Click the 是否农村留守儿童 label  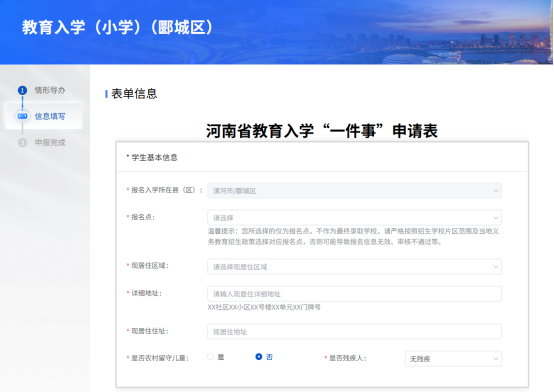pos(160,358)
